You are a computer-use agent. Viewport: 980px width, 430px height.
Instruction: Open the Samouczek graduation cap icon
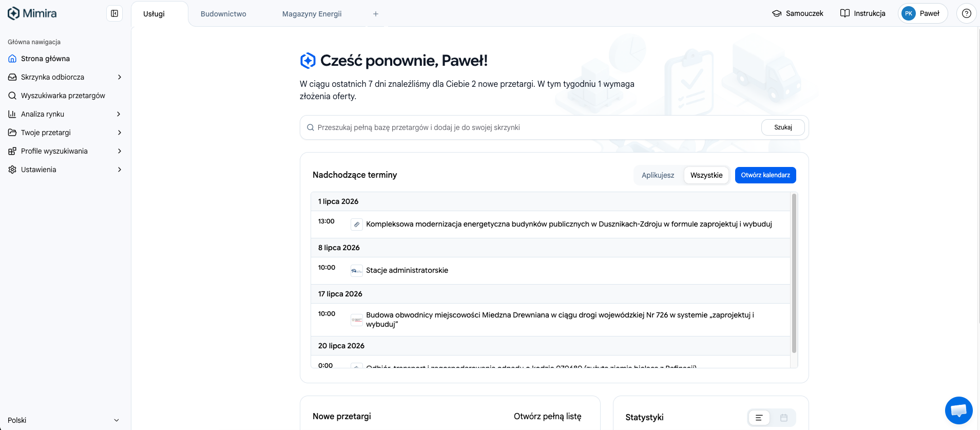click(x=777, y=13)
